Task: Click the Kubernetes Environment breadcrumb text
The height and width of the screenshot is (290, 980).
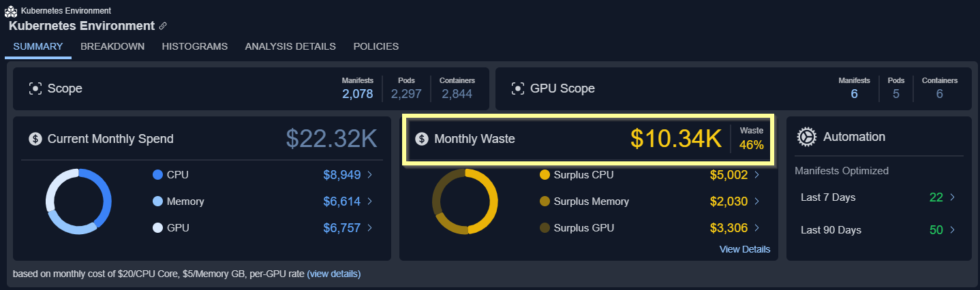Action: point(66,11)
